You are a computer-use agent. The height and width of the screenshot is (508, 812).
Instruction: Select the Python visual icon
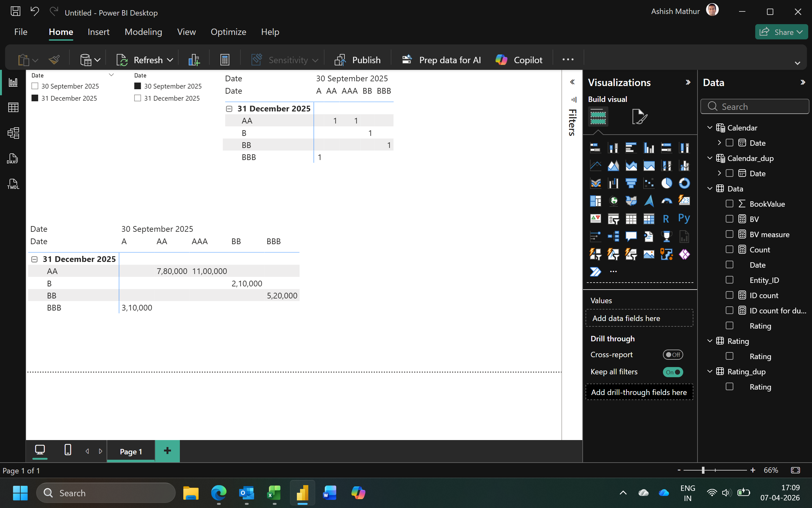(684, 219)
